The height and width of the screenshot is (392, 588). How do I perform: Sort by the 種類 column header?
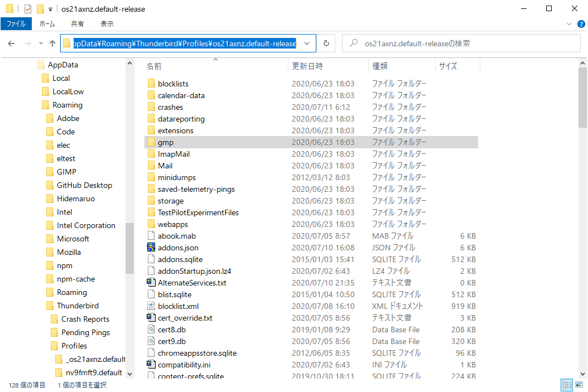(380, 66)
